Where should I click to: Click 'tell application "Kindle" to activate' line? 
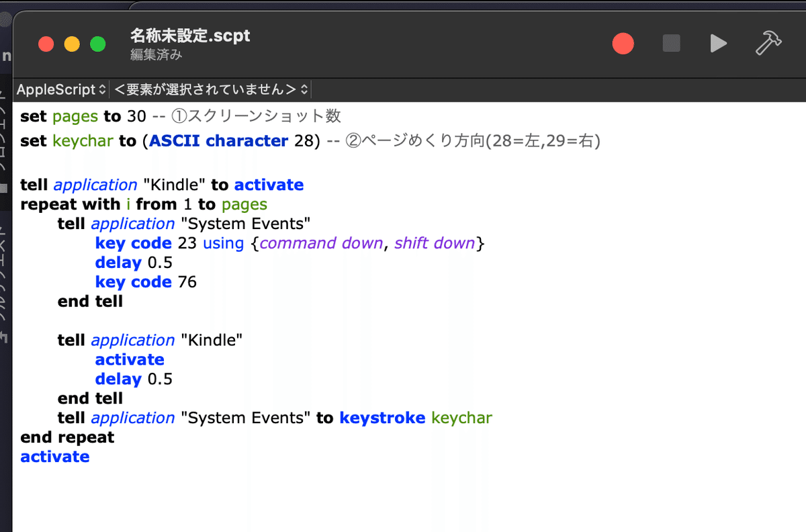162,185
